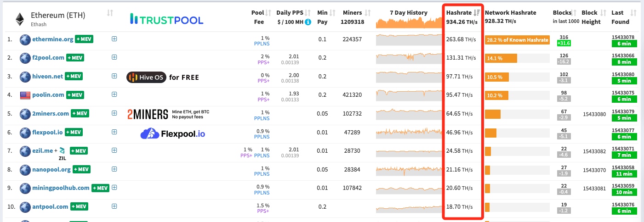This screenshot has height=222, width=644.
Task: Expand details for poolin.com row
Action: (x=114, y=94)
